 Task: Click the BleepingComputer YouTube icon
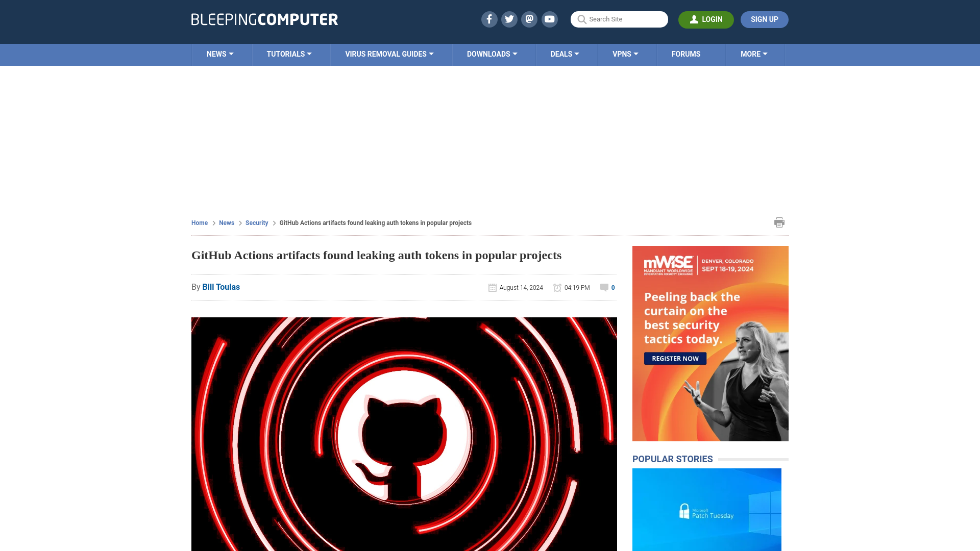tap(550, 19)
